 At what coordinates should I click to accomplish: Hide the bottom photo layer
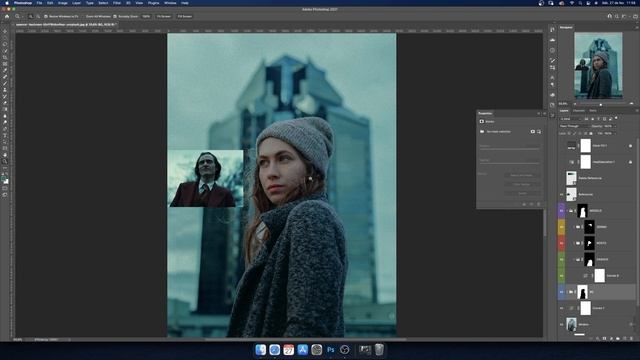(562, 324)
